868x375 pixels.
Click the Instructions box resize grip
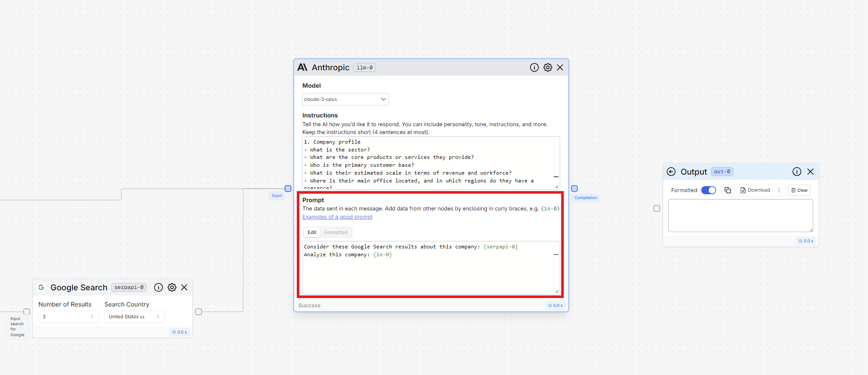557,187
